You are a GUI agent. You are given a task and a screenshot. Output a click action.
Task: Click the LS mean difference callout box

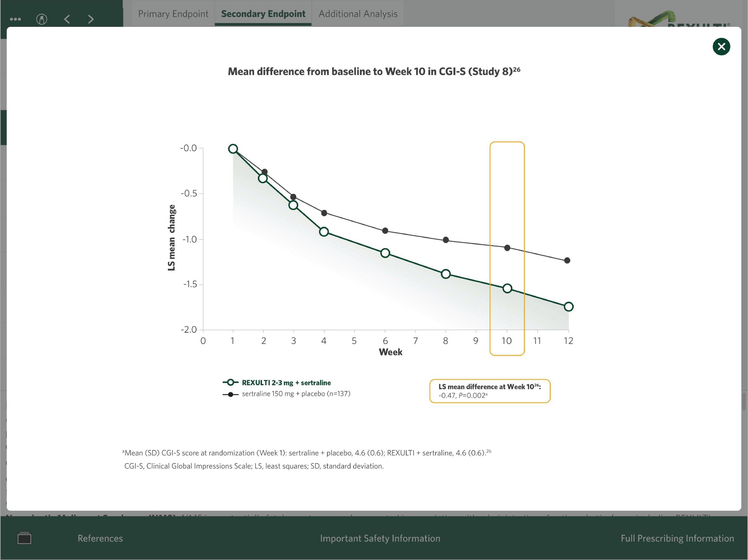tap(489, 391)
